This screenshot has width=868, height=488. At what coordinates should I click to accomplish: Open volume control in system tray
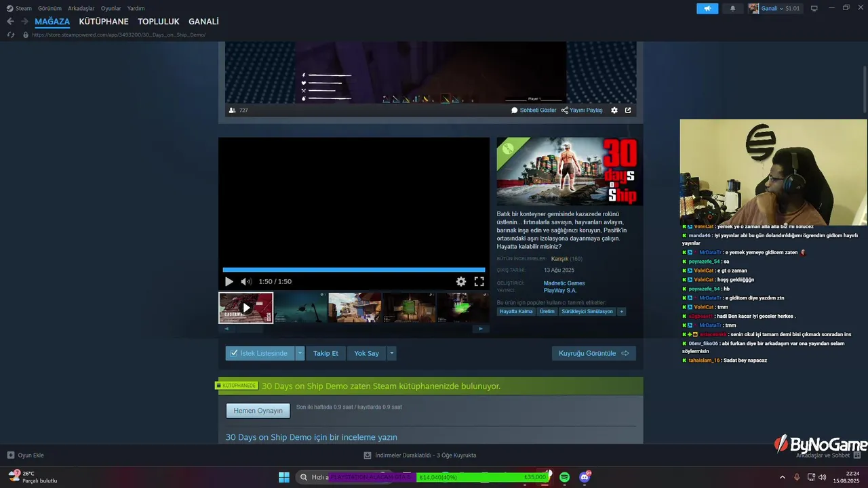(x=823, y=477)
